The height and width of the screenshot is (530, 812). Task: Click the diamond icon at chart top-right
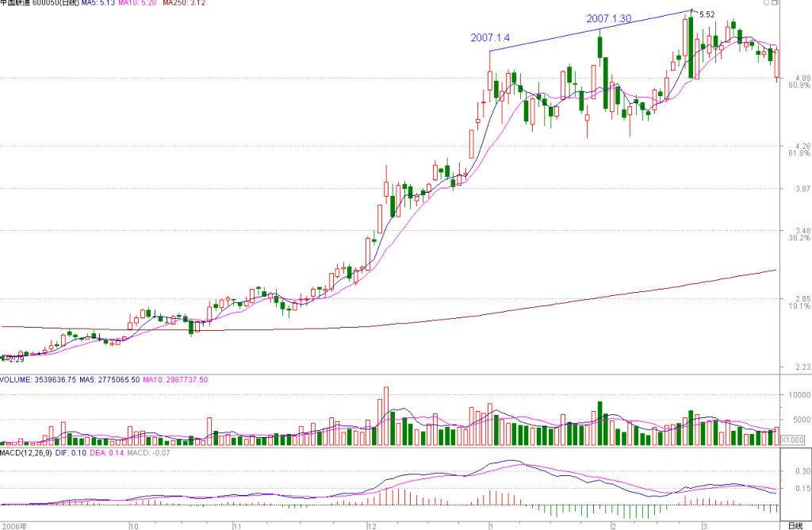pyautogui.click(x=767, y=2)
